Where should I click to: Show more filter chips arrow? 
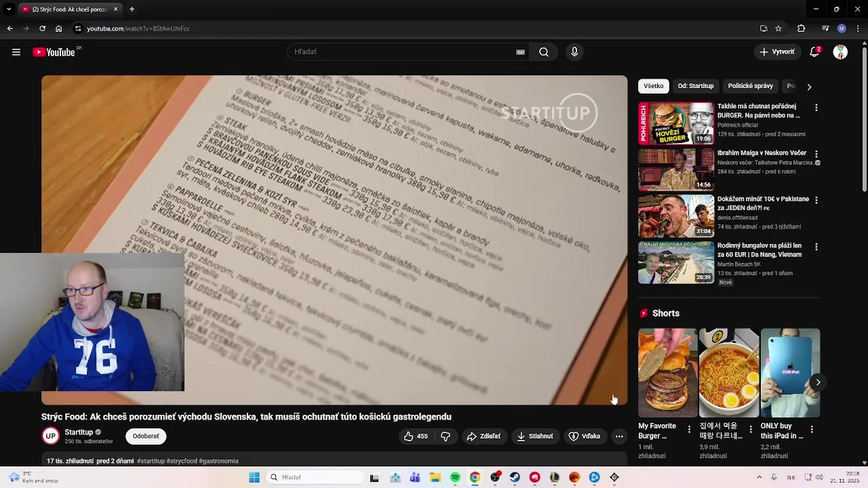tap(809, 87)
